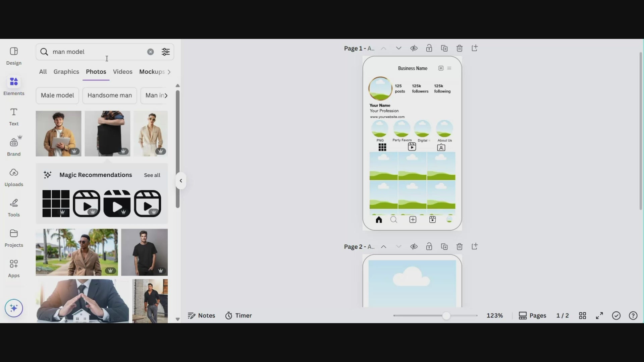Select the Handsome man suggestion chip
The image size is (644, 362).
coord(110,96)
